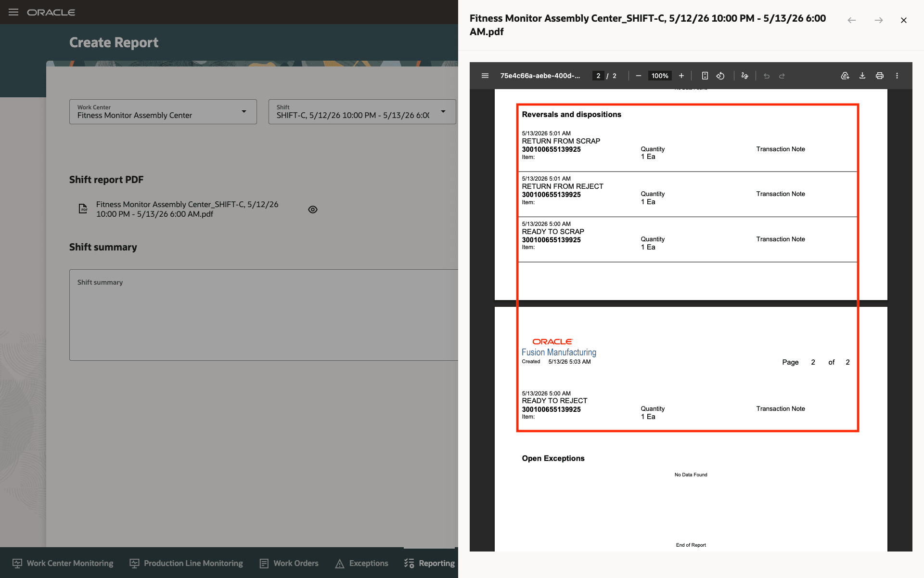Print the shift report PDF
The height and width of the screenshot is (578, 924).
click(x=880, y=76)
